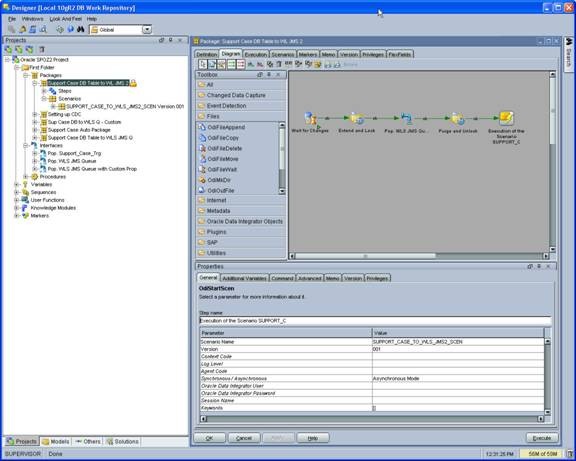Open the Command properties tab

point(282,278)
